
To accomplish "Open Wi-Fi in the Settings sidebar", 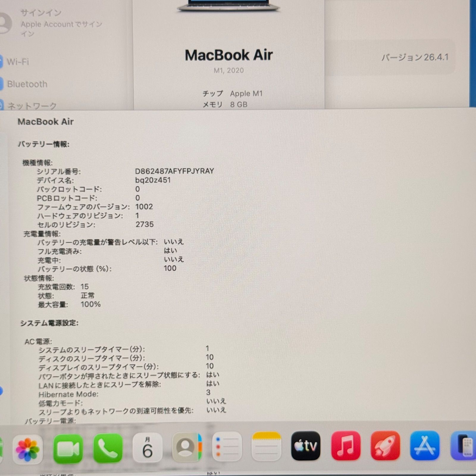I will (x=18, y=62).
